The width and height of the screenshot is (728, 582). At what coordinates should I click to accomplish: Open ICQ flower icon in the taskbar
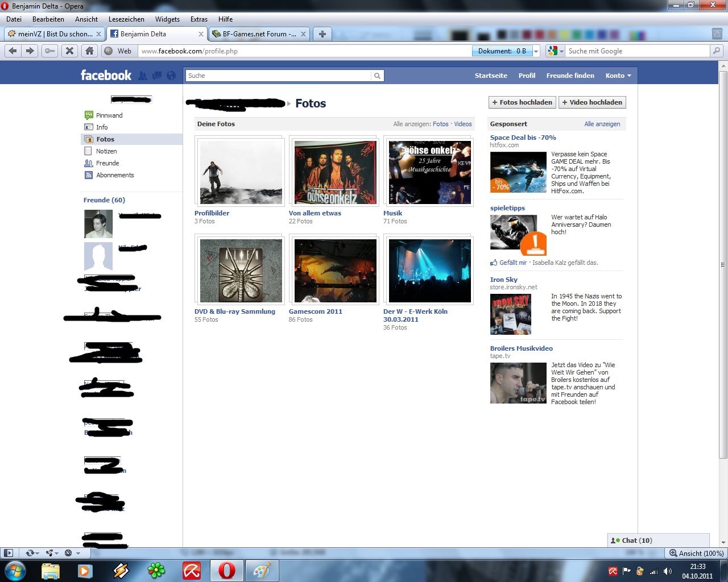click(156, 570)
